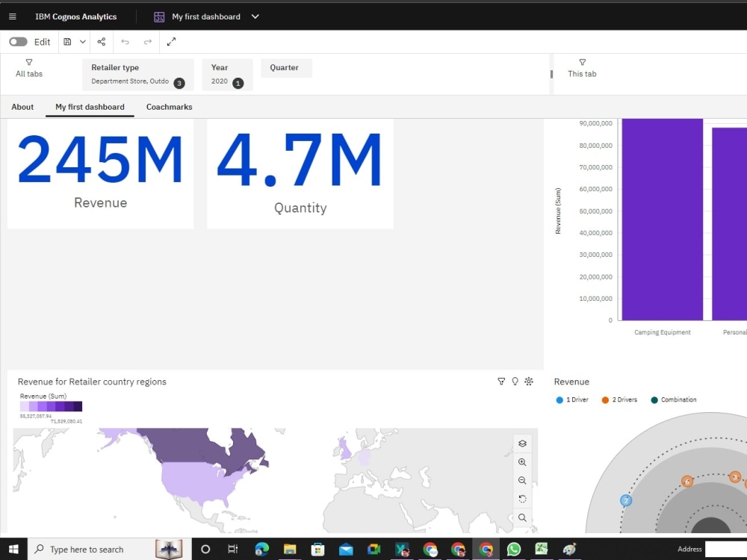Open File Explorer from taskbar
The width and height of the screenshot is (747, 560).
coord(290,549)
